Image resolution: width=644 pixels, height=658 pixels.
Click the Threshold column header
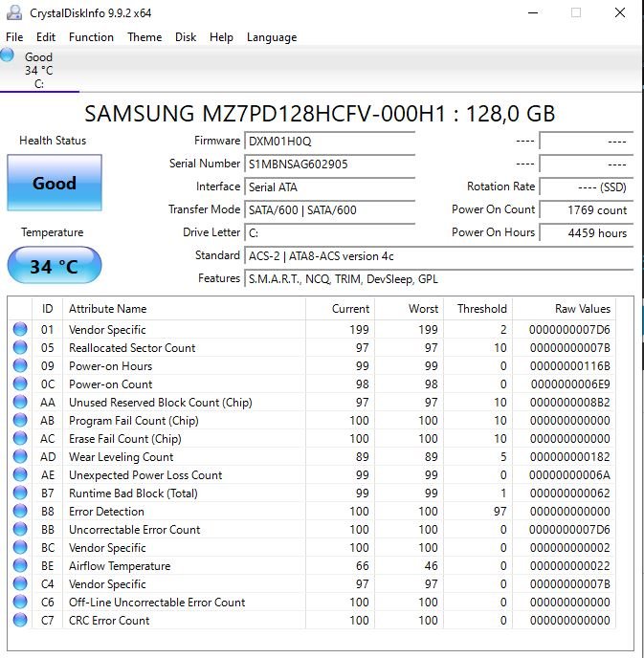[477, 309]
